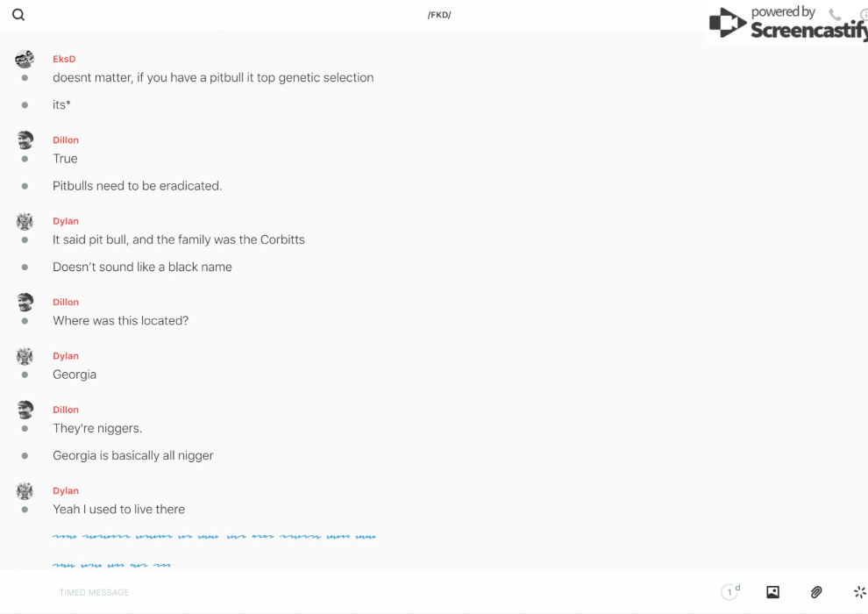Click the /FKD/ conversation title
This screenshot has width=868, height=614.
(439, 15)
